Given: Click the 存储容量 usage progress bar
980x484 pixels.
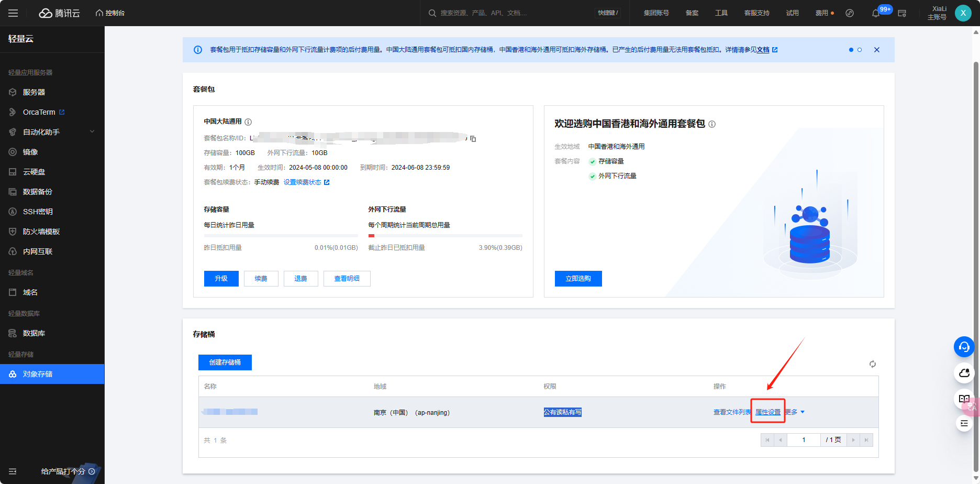Looking at the screenshot, I should pyautogui.click(x=281, y=236).
